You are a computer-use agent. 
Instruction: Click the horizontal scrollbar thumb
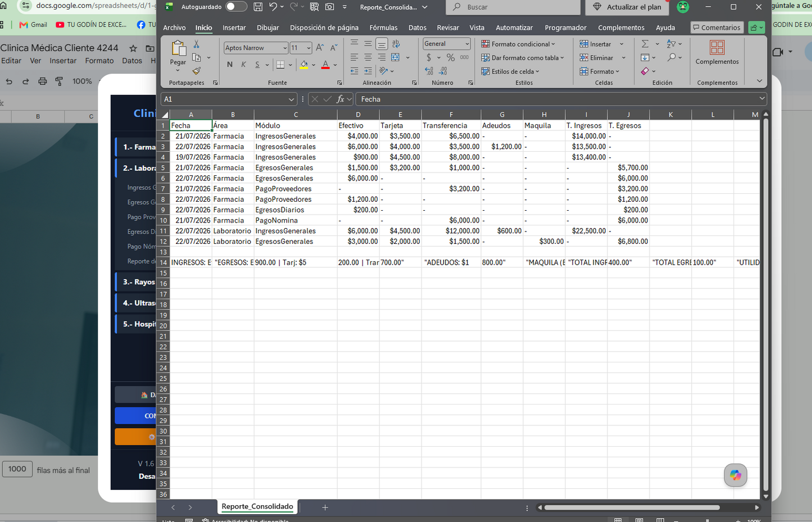[x=632, y=507]
